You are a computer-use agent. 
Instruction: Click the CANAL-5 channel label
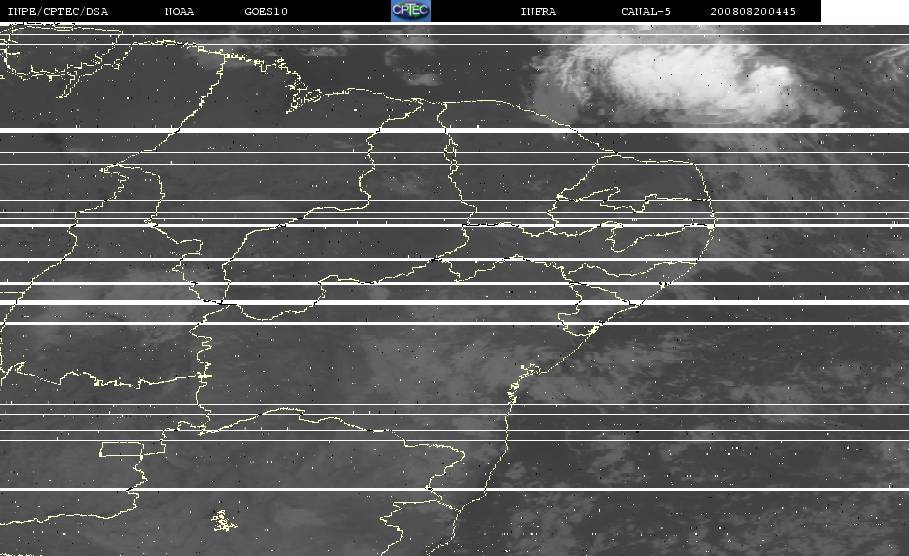(645, 11)
